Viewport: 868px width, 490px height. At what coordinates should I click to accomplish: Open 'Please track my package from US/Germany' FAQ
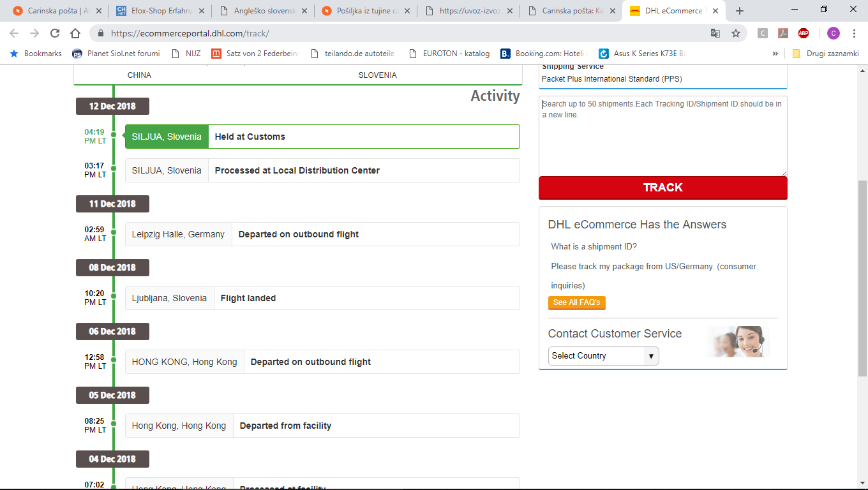tap(654, 276)
